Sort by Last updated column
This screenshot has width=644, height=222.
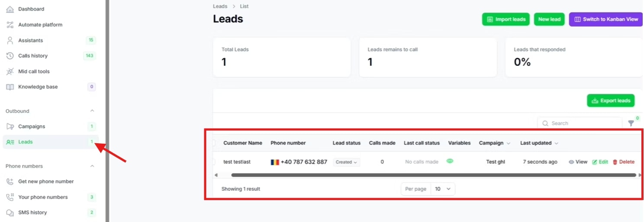539,143
